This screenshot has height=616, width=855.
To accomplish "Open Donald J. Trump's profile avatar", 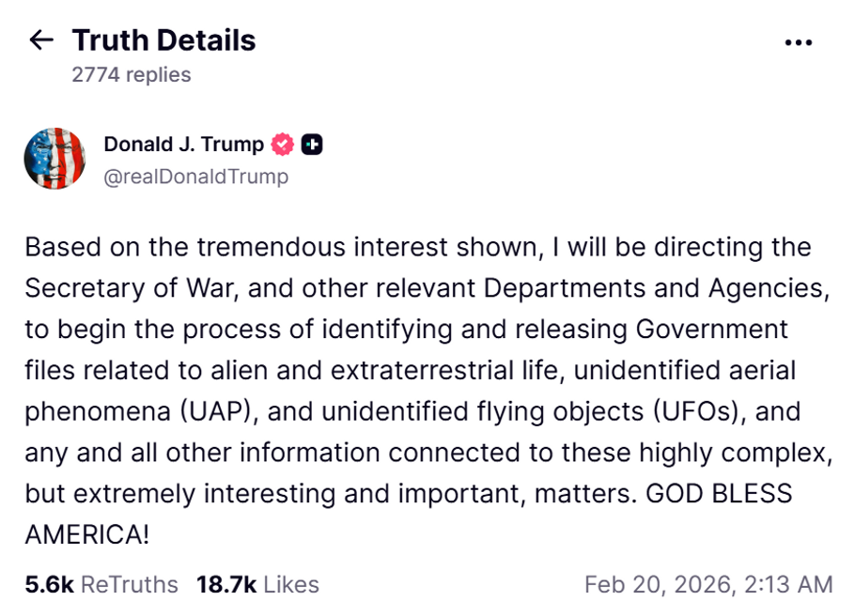I will pos(54,159).
